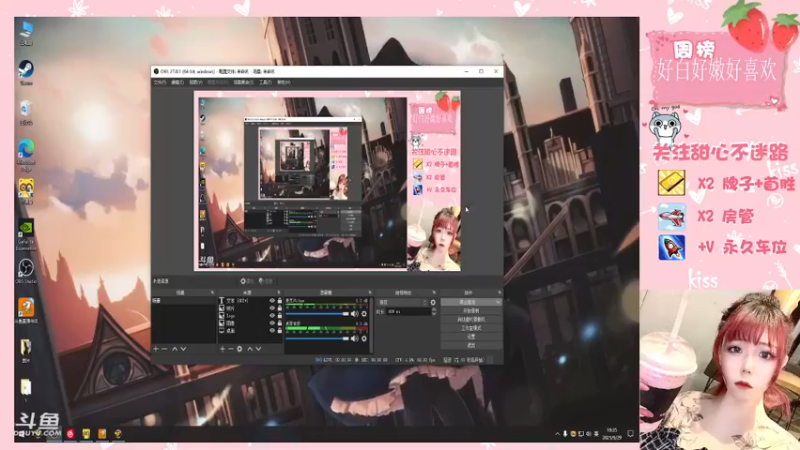Select the desktop capture source row
This screenshot has width=800, height=450.
pyautogui.click(x=251, y=331)
